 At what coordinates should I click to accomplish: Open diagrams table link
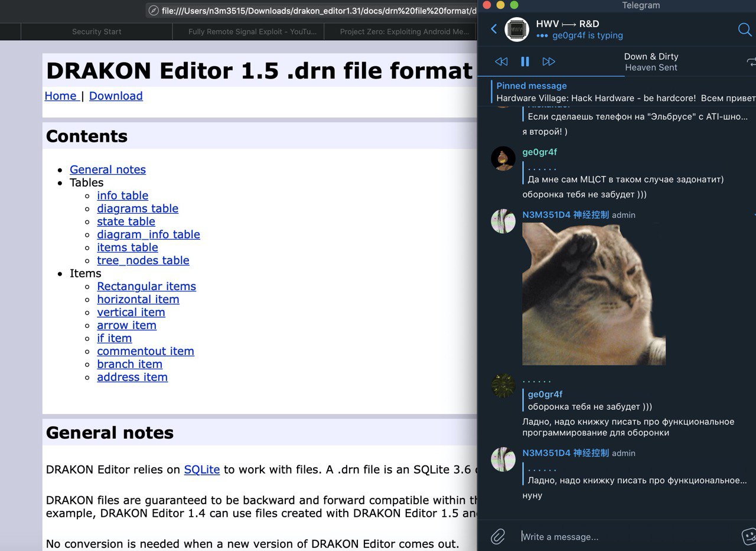pyautogui.click(x=138, y=208)
